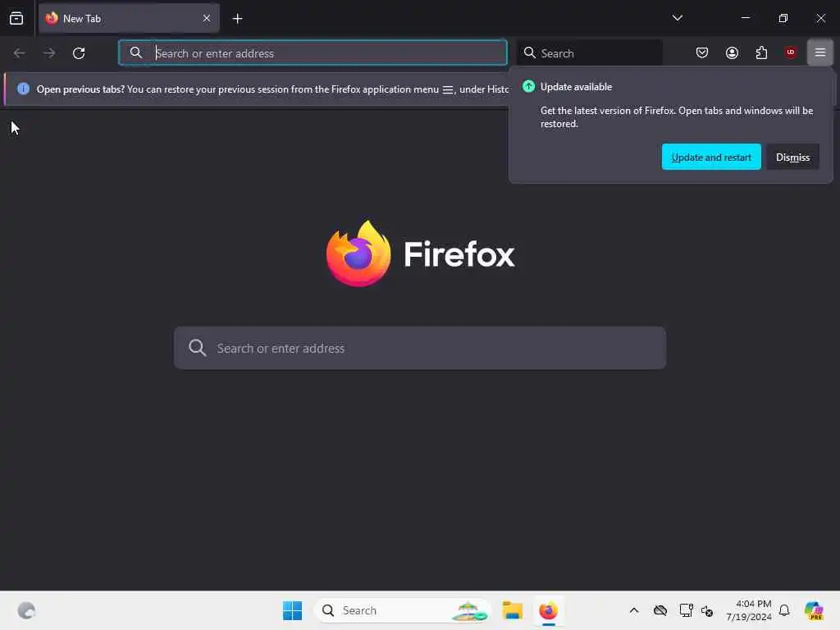
Task: Focus the top address bar field
Action: pos(313,53)
